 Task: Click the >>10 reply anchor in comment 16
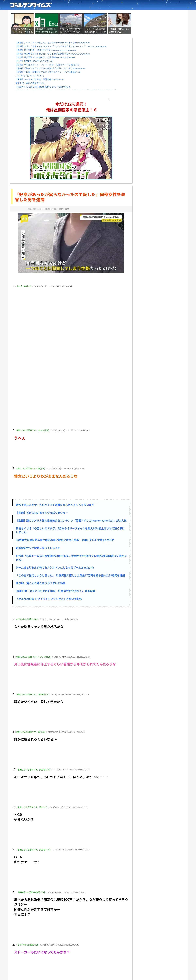pos(18,815)
